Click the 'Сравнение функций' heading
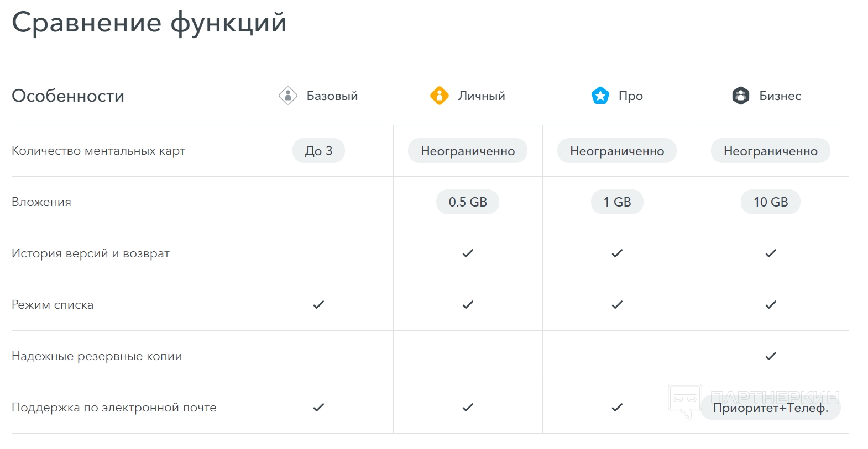 (x=149, y=23)
